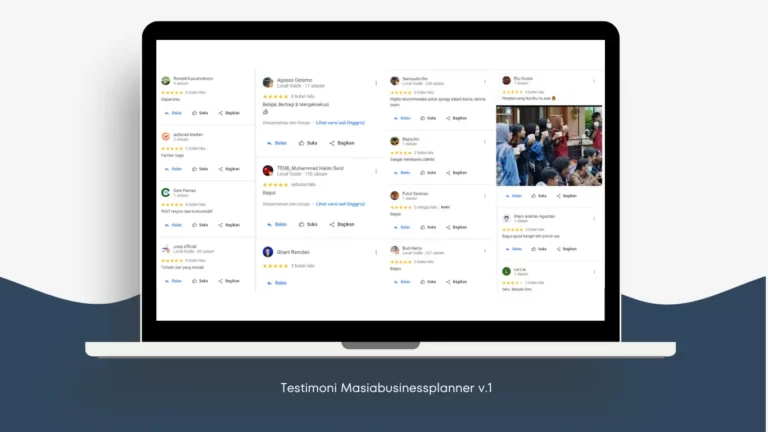Open more options for 'Sangat membantu UMKM' review

tap(485, 142)
